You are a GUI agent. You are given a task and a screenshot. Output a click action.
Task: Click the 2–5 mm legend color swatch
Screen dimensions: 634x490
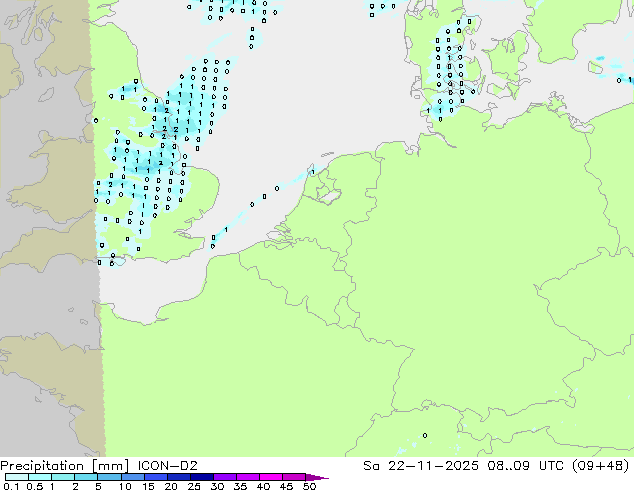click(86, 477)
